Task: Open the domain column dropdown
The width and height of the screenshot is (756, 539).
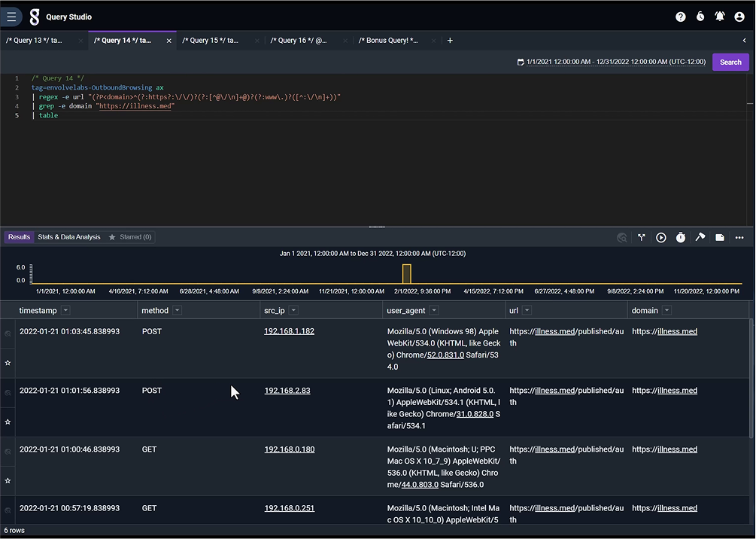Action: [x=666, y=310]
